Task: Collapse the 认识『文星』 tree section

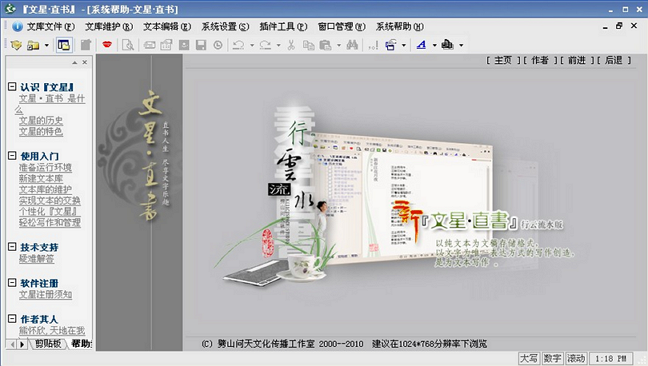Action: pos(12,87)
